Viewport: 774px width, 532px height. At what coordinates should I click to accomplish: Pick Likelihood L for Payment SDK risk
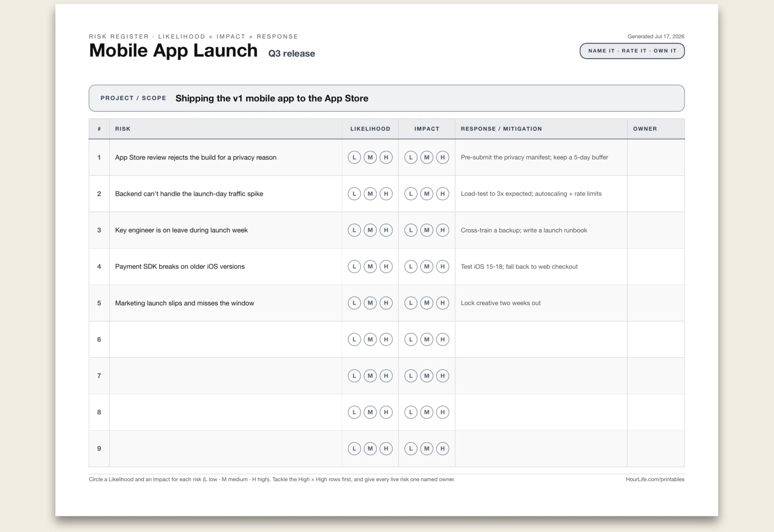pos(354,266)
